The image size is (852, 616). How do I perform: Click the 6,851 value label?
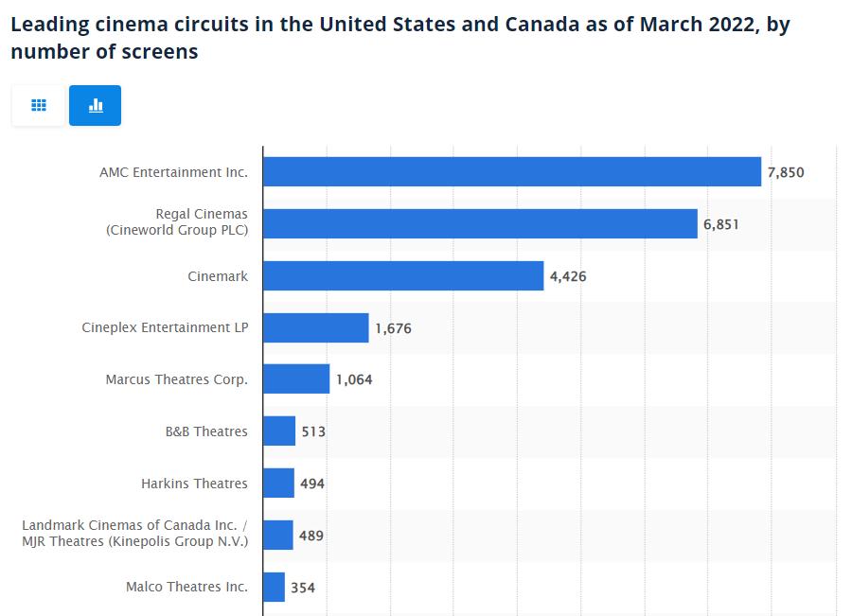(x=721, y=224)
